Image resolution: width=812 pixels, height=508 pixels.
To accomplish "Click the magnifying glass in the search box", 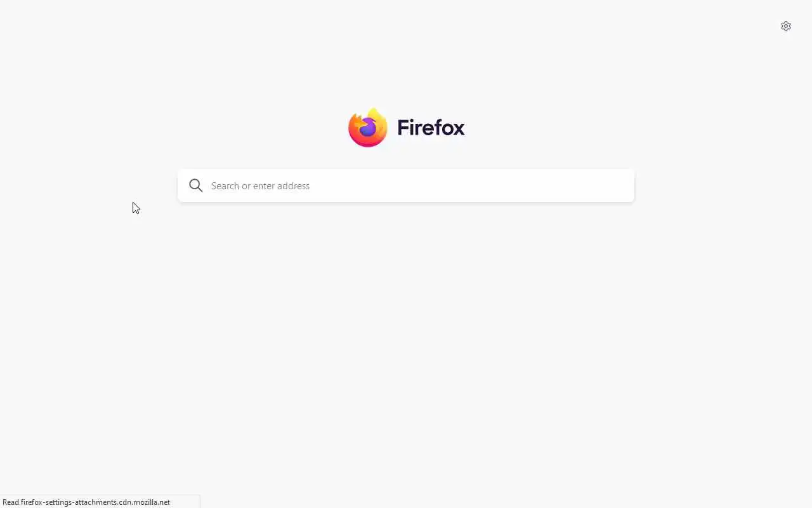I will (x=196, y=185).
